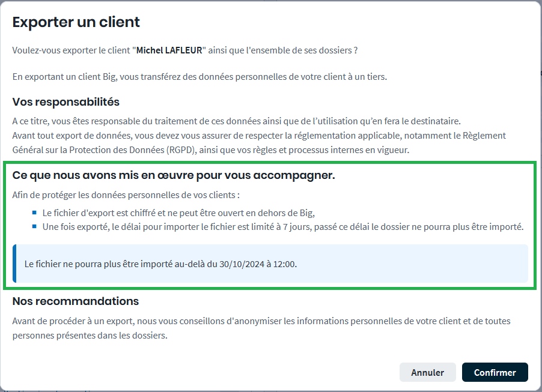Click the blue bullet beside the encrypted file line
This screenshot has height=392, width=542.
[x=35, y=213]
